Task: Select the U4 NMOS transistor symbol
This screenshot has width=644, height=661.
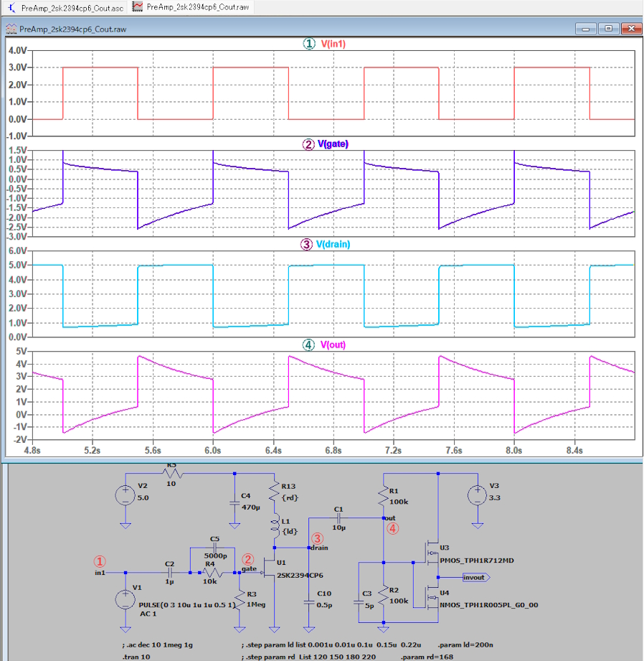Action: tap(431, 597)
